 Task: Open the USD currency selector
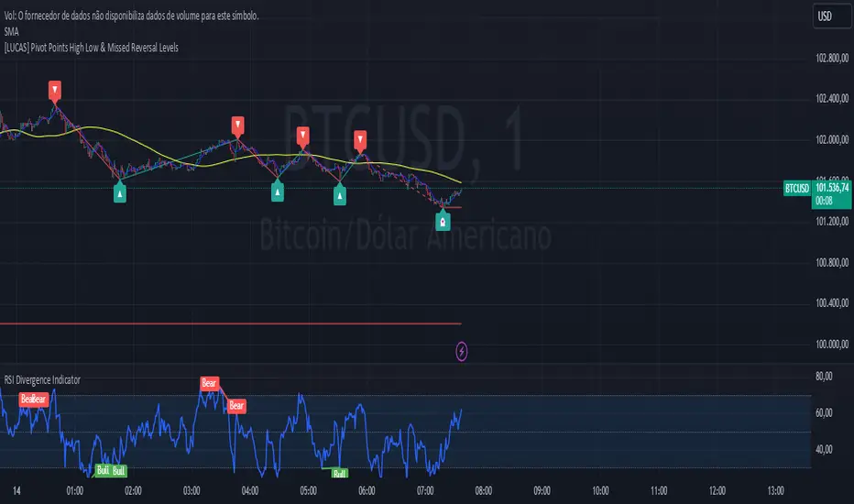(x=832, y=16)
